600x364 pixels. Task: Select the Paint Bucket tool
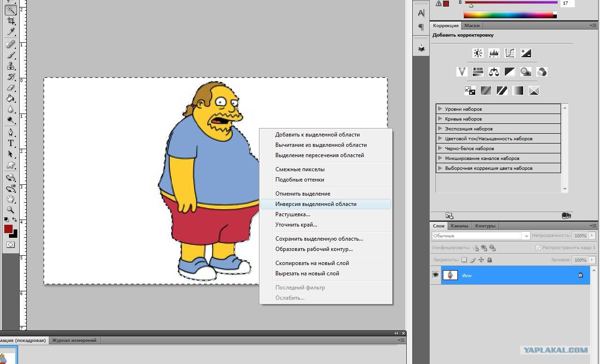(x=10, y=99)
